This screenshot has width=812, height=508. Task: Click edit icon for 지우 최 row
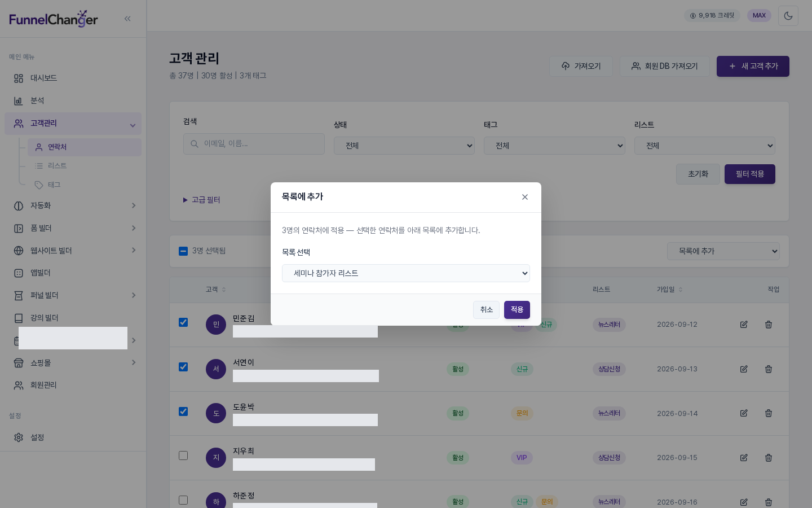(x=744, y=458)
